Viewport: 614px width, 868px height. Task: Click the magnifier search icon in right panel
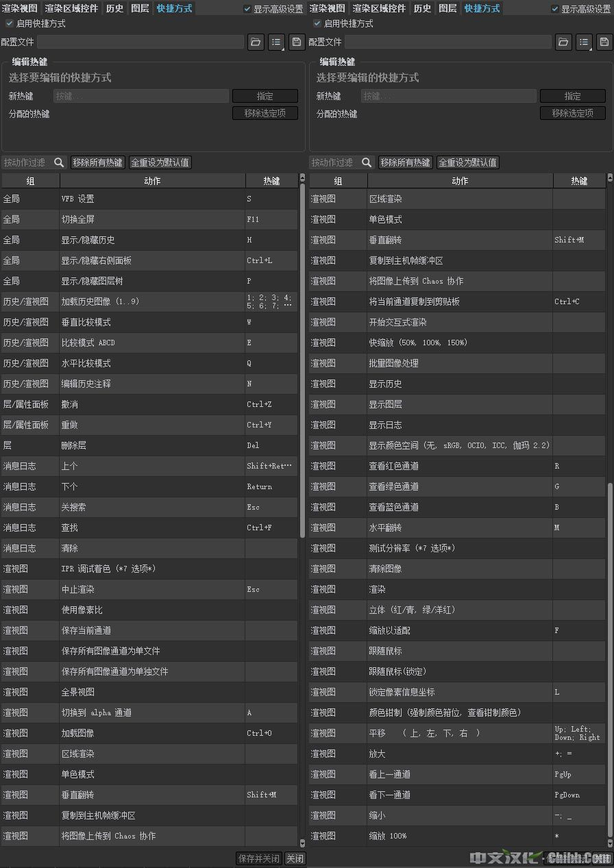(x=367, y=162)
